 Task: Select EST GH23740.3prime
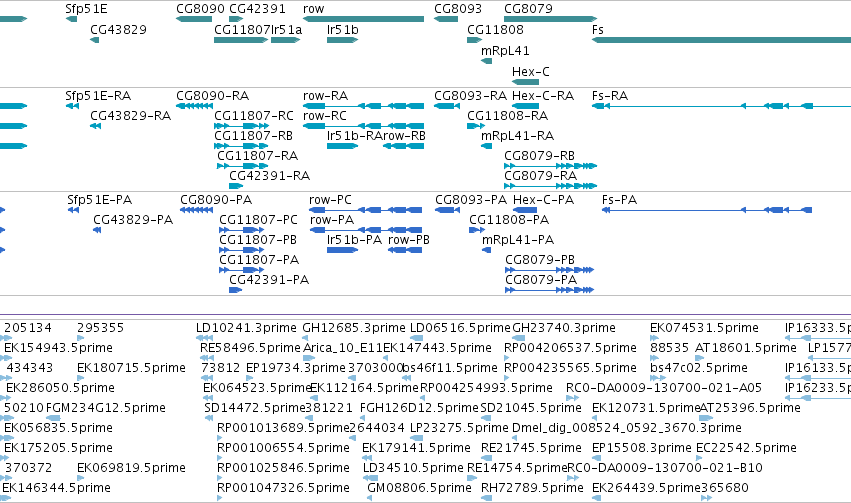pos(563,328)
